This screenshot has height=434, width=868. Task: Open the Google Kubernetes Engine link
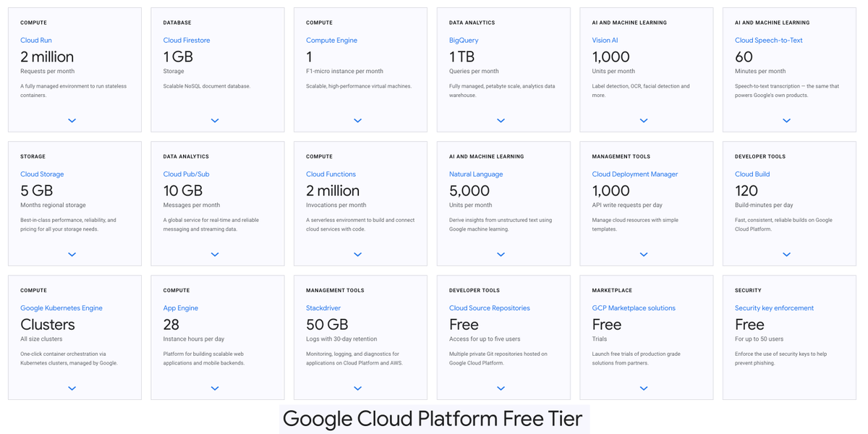(x=61, y=308)
